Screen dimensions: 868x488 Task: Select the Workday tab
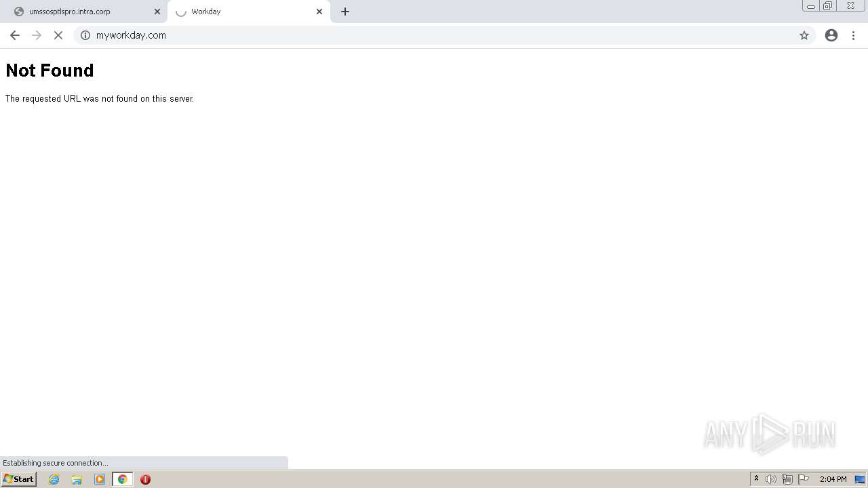pyautogui.click(x=249, y=12)
